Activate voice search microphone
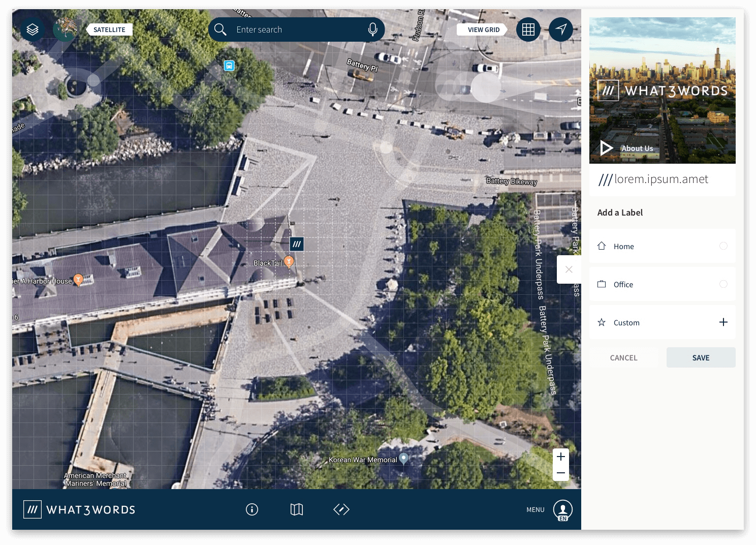 (373, 29)
